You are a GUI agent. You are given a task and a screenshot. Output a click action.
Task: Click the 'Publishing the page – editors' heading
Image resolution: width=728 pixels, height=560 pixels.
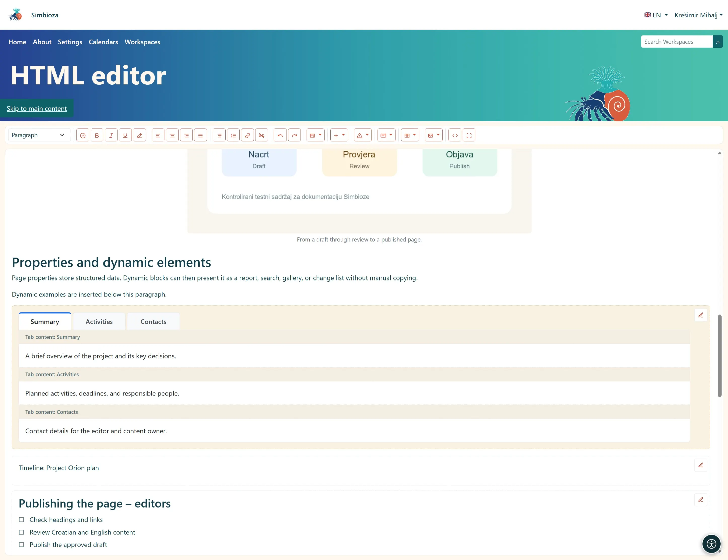(x=95, y=504)
